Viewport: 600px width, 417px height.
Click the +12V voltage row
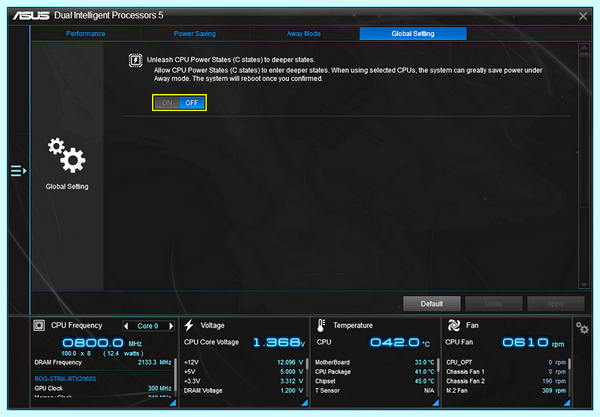pyautogui.click(x=243, y=362)
